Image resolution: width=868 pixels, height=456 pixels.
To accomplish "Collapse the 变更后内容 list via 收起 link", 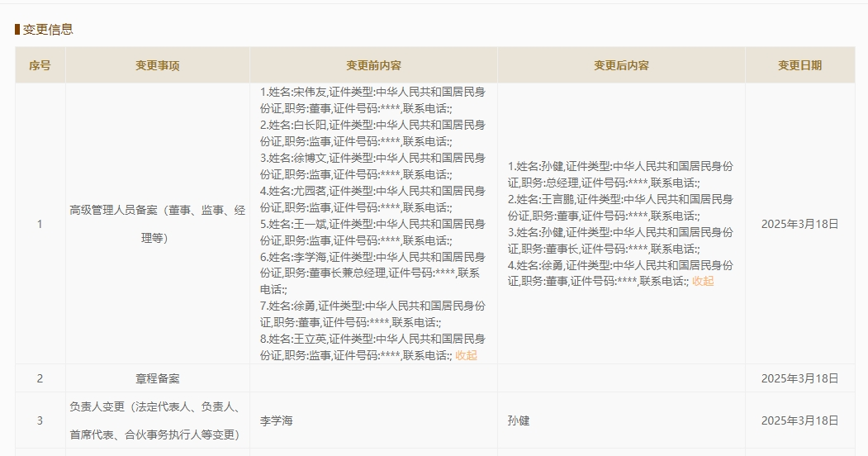I will pyautogui.click(x=703, y=282).
